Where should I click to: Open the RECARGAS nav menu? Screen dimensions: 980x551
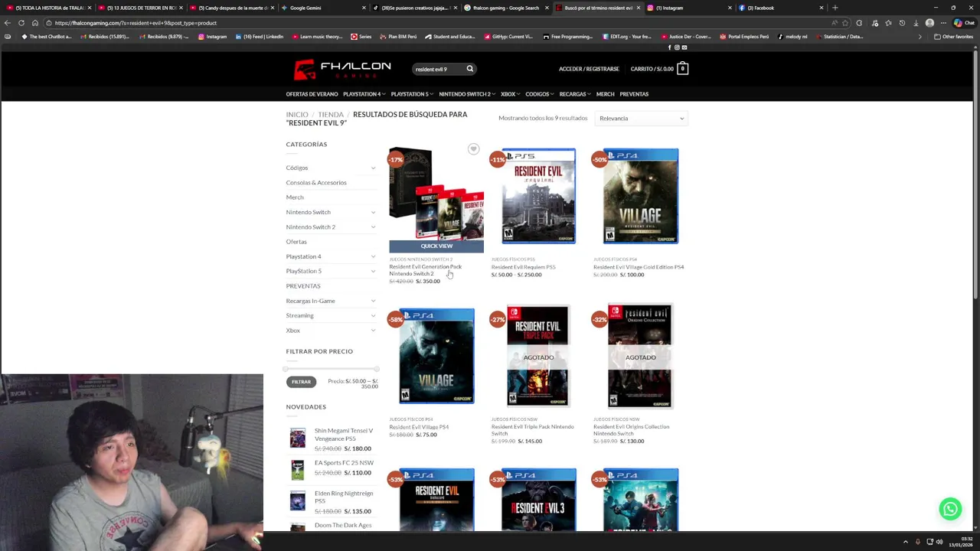575,94
